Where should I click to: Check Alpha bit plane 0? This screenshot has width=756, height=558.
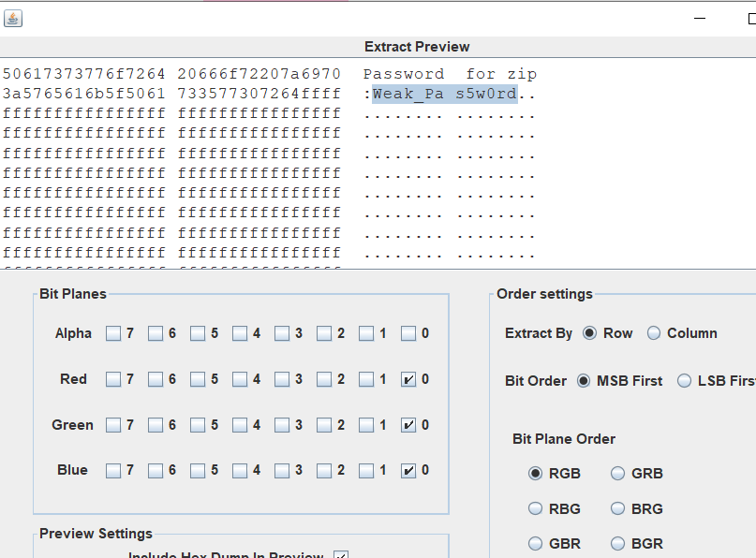click(408, 333)
